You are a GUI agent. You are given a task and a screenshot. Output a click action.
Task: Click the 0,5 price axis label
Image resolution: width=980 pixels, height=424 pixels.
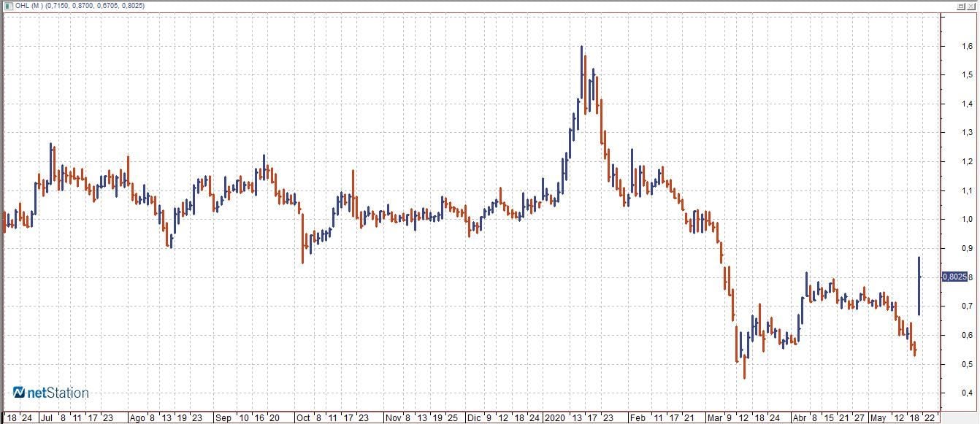[x=967, y=363]
